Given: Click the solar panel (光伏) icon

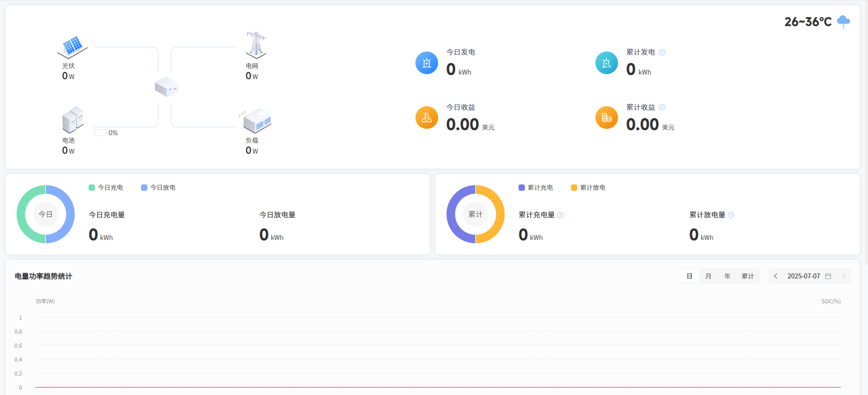Looking at the screenshot, I should pos(72,47).
